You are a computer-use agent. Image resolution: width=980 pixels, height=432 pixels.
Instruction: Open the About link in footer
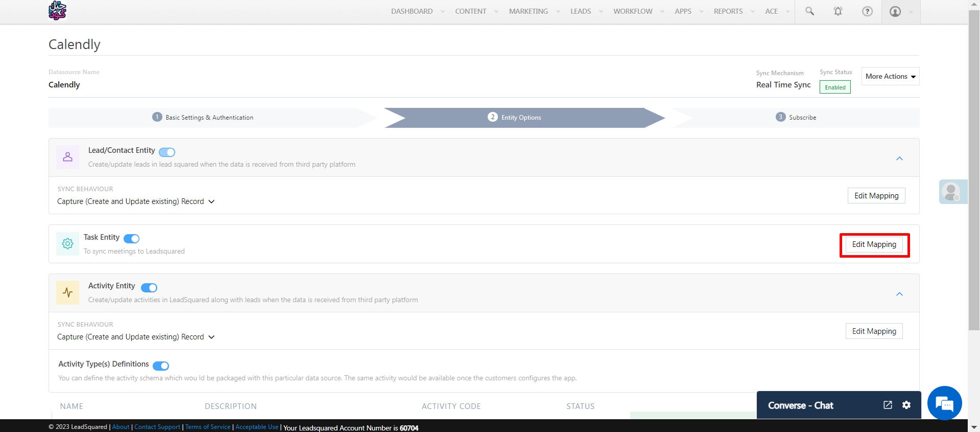[121, 427]
